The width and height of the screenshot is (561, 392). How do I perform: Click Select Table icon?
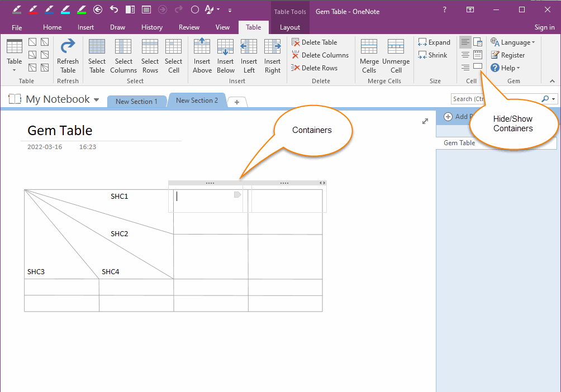(x=97, y=56)
